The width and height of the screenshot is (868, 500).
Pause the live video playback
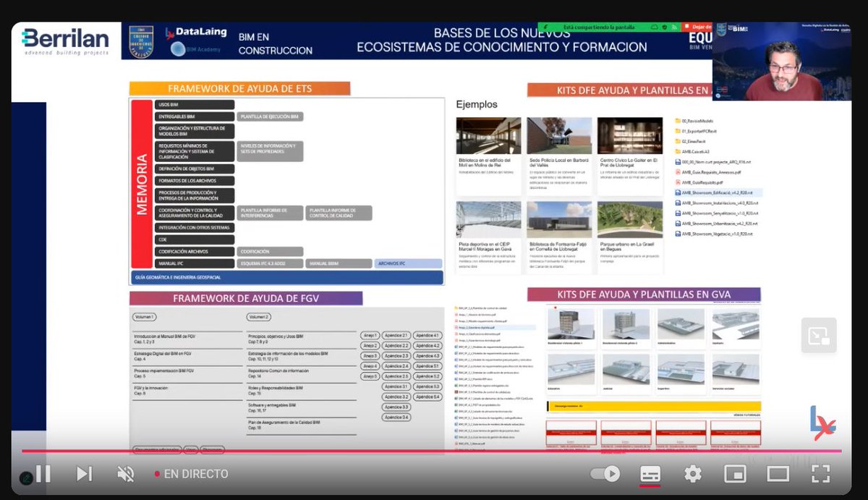click(43, 474)
